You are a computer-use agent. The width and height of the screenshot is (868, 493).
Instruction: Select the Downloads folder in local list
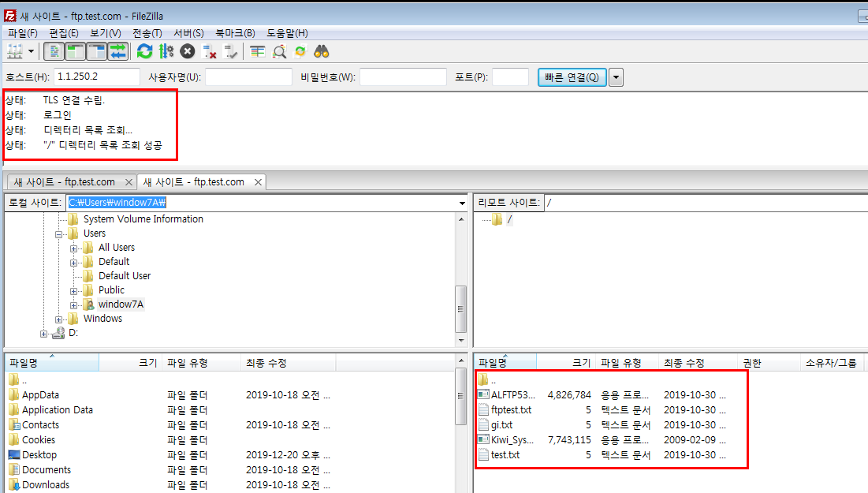coord(46,484)
